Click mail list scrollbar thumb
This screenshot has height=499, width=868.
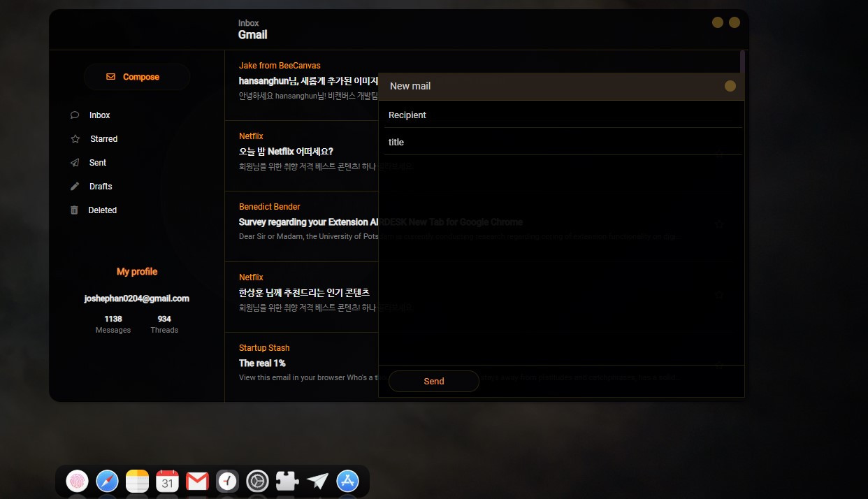tap(742, 62)
